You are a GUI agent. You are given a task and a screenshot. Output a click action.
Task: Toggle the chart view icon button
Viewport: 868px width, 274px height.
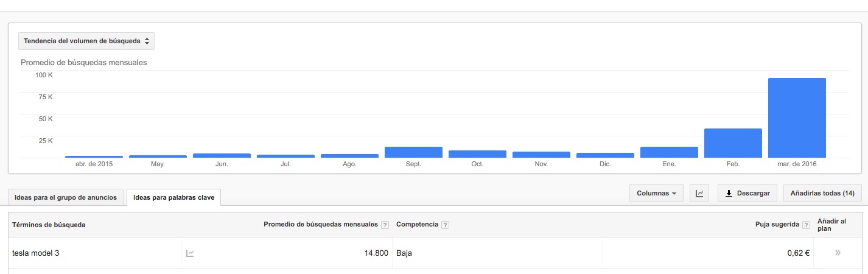(x=700, y=194)
